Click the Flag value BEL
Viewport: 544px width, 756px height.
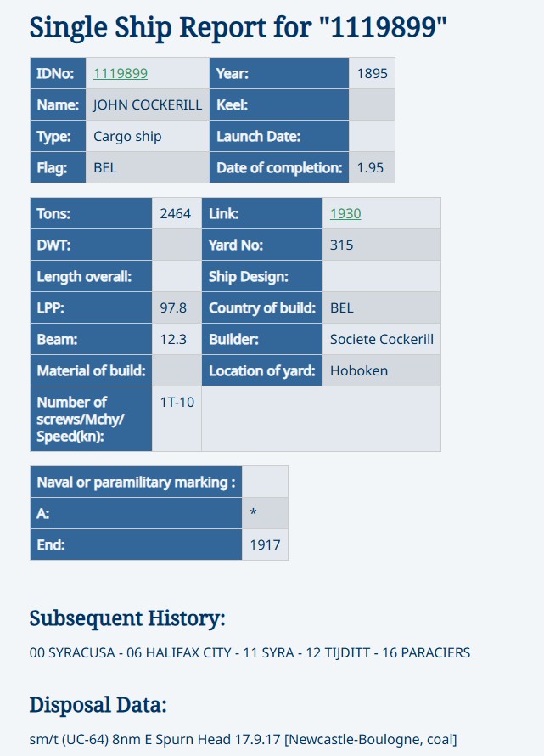pyautogui.click(x=105, y=168)
